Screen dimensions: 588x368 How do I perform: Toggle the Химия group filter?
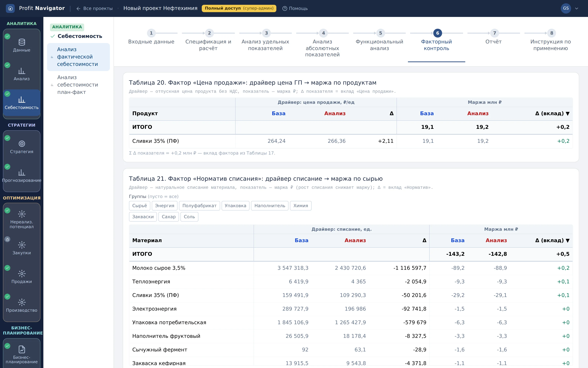(x=301, y=206)
